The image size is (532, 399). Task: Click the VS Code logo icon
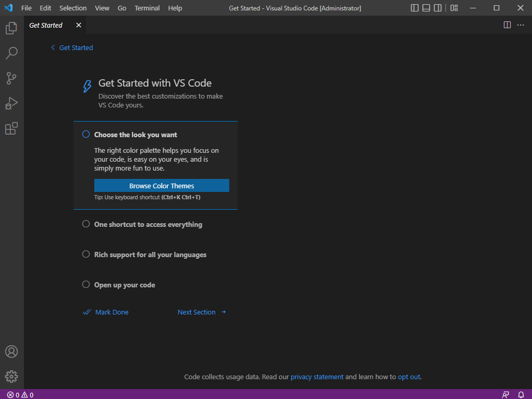8,8
